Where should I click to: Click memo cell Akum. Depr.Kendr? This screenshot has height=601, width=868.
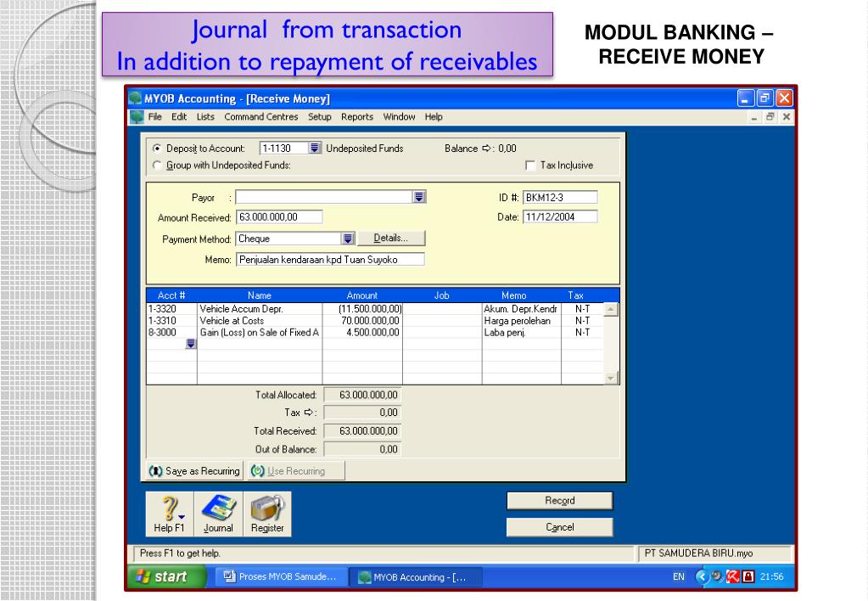click(522, 309)
